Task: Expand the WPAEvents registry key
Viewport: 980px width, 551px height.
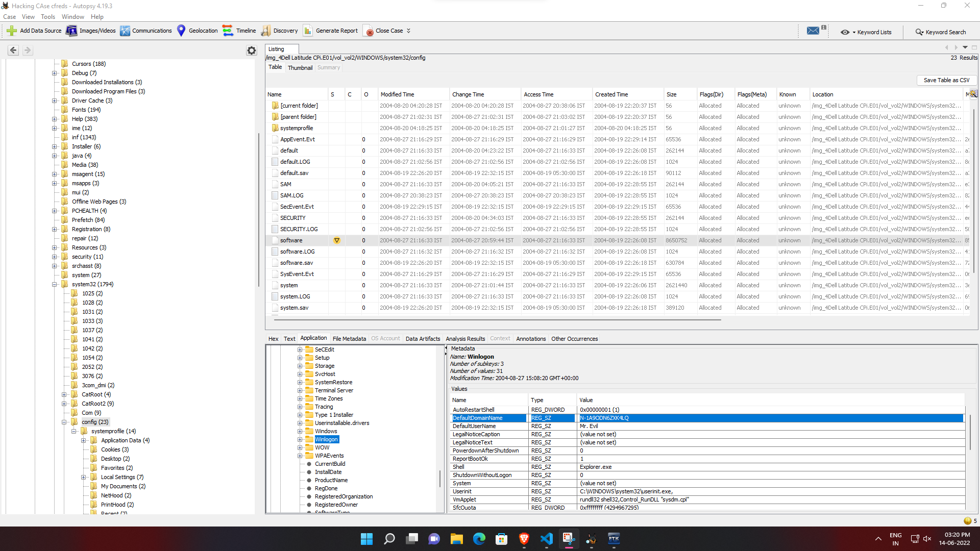Action: [300, 456]
